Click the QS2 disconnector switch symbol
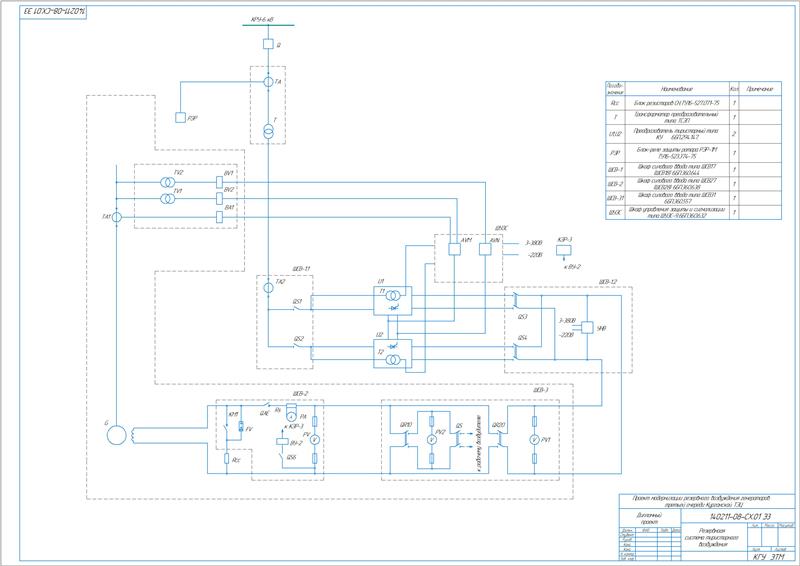This screenshot has height=566, width=800. click(x=296, y=345)
